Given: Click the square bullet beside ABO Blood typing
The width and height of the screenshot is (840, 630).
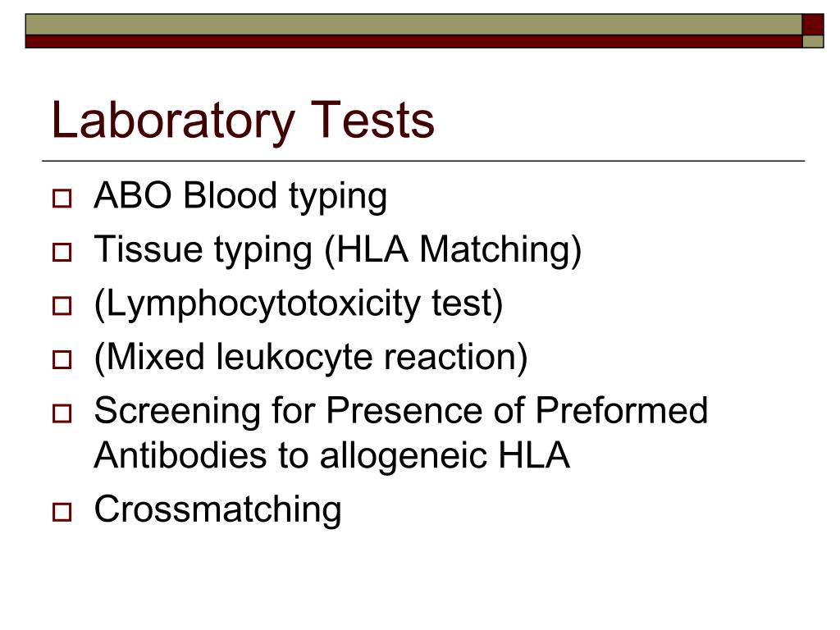Looking at the screenshot, I should pyautogui.click(x=62, y=199).
